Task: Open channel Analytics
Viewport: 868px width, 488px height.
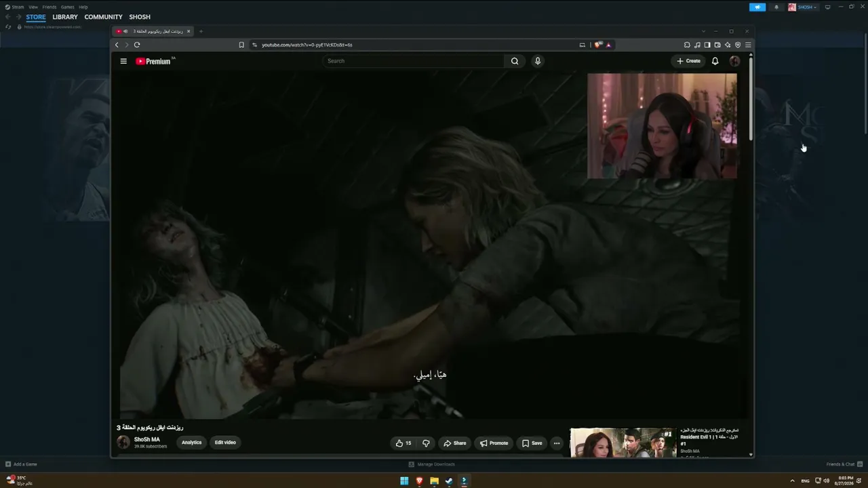Action: [191, 443]
